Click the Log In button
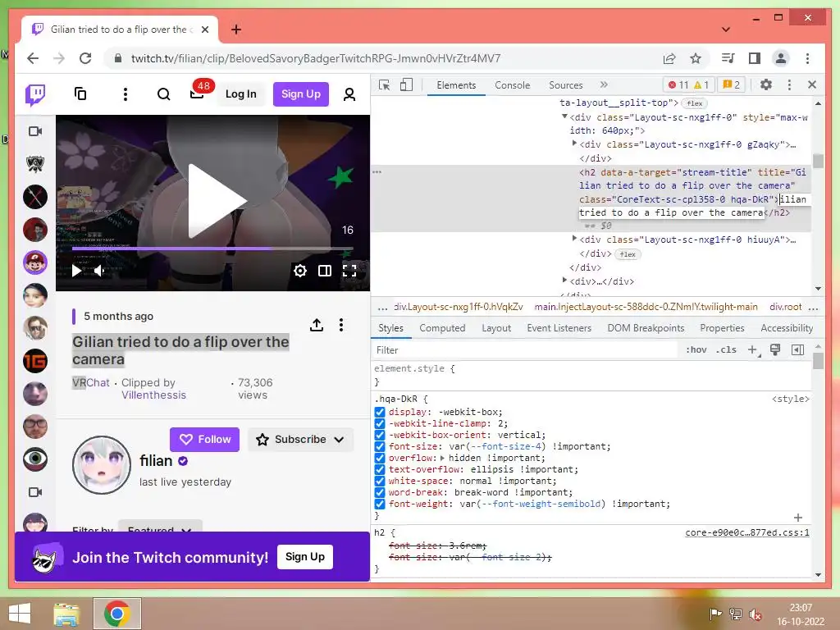840x630 pixels. pos(240,94)
